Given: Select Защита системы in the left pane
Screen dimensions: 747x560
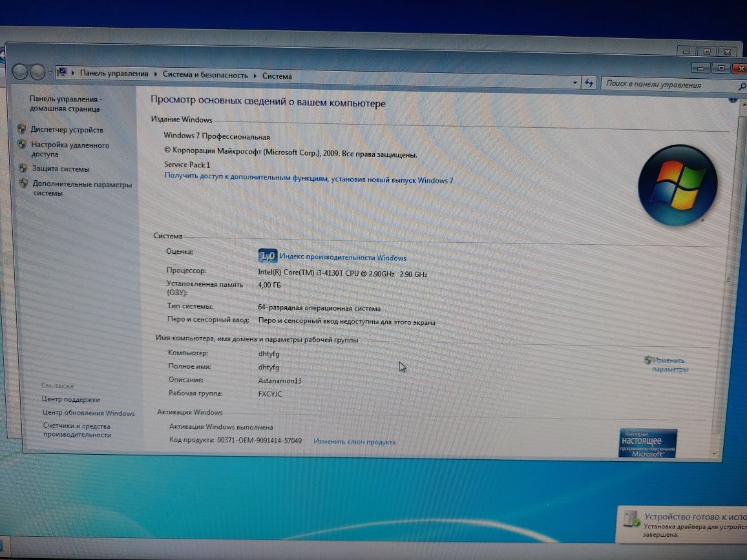Looking at the screenshot, I should (61, 169).
